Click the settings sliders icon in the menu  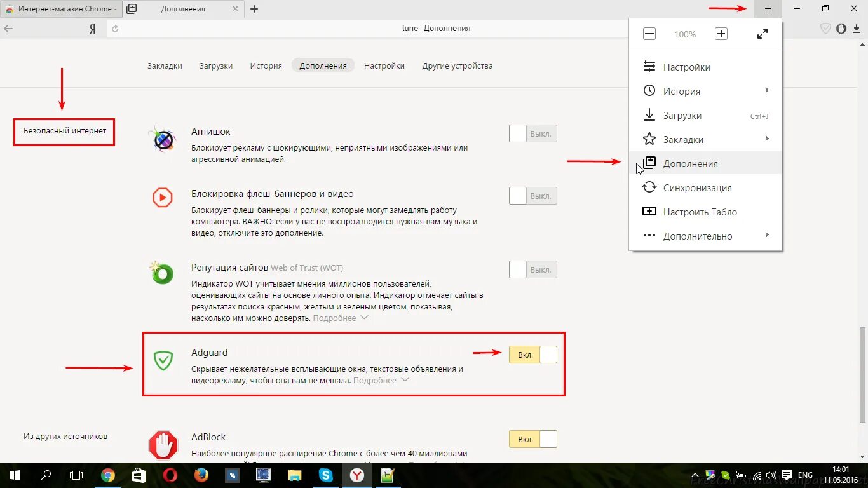point(649,67)
